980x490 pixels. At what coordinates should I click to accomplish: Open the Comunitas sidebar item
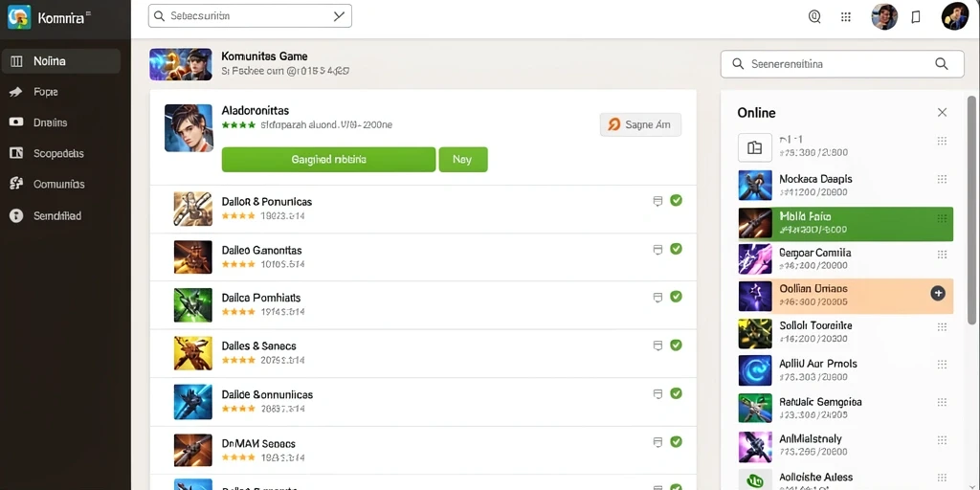[60, 184]
